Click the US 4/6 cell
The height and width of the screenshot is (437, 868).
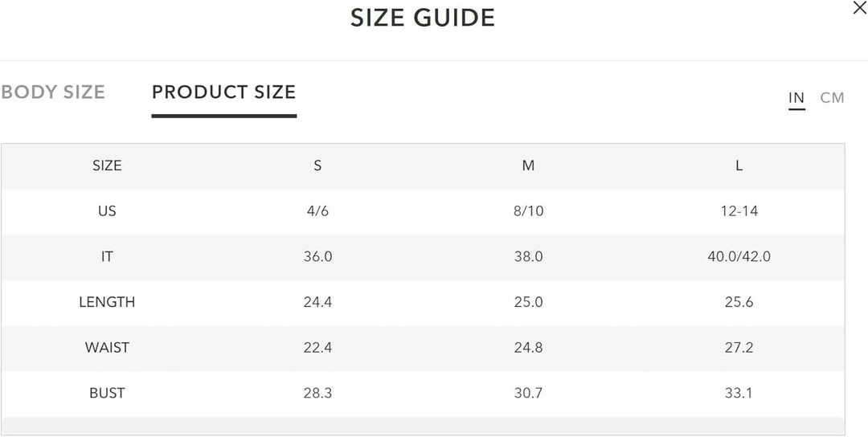click(317, 211)
